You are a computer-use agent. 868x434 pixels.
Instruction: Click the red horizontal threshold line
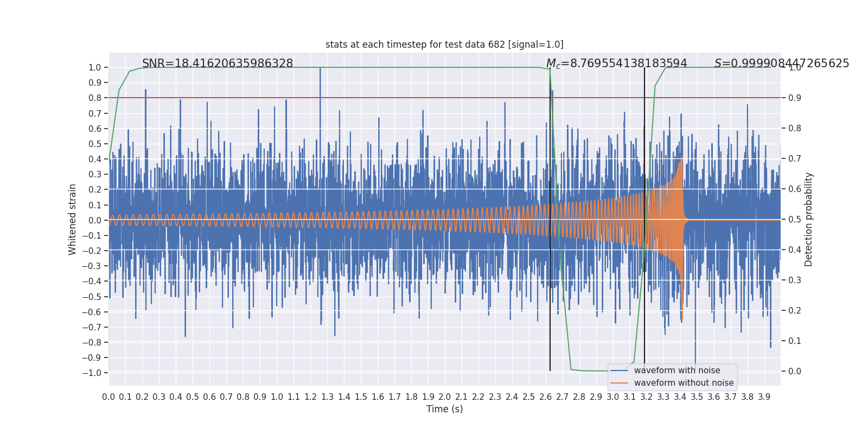(x=444, y=98)
